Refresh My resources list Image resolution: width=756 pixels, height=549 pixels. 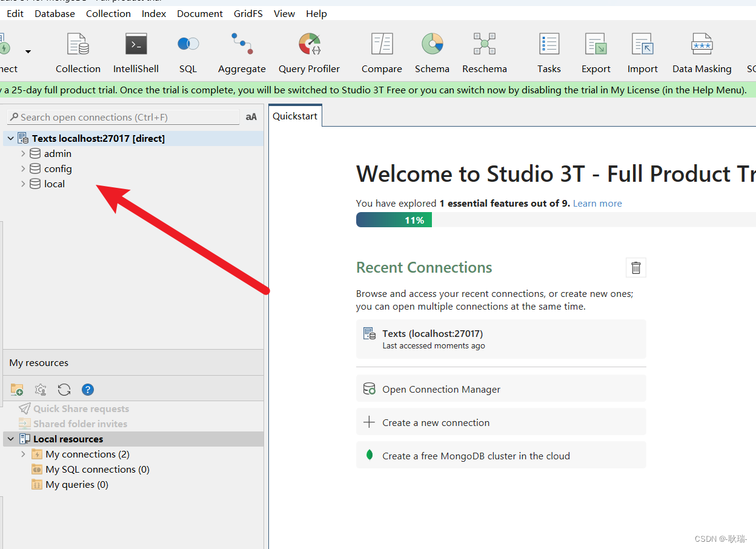(x=64, y=390)
